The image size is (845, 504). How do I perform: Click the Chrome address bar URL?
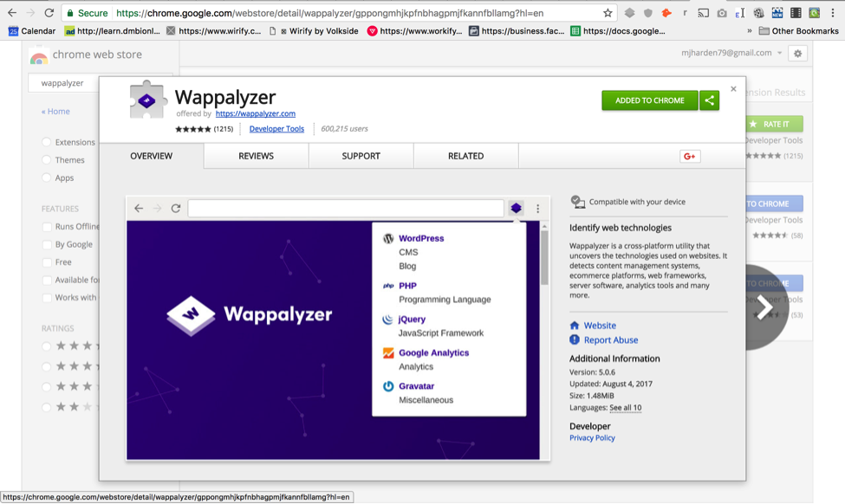(330, 13)
